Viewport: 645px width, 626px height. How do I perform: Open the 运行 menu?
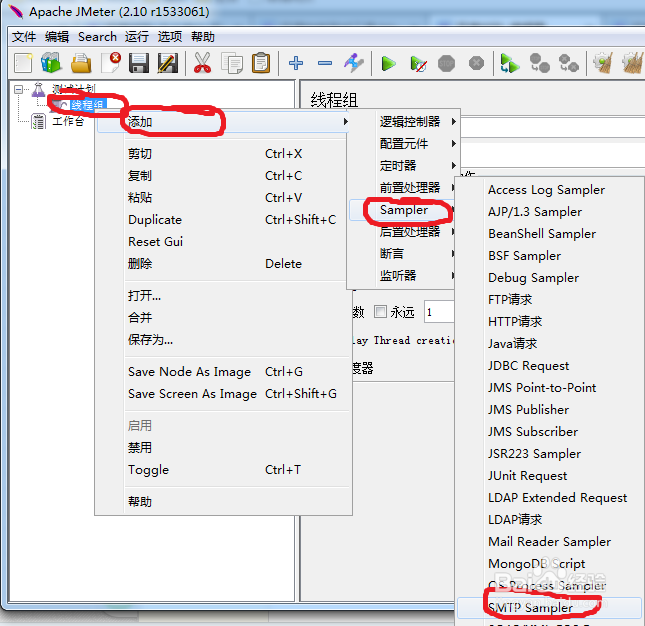137,37
